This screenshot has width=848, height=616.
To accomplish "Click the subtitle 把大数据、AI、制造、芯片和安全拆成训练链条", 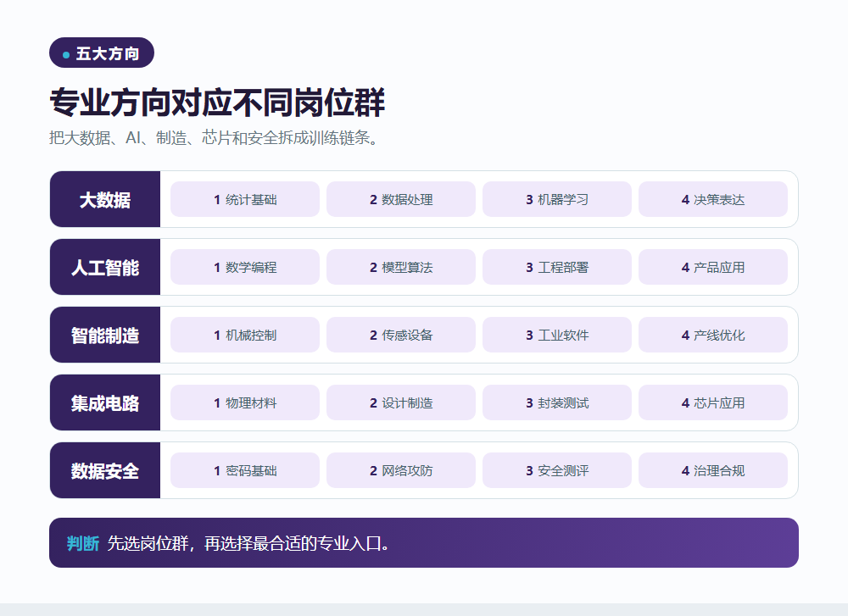I will click(215, 138).
